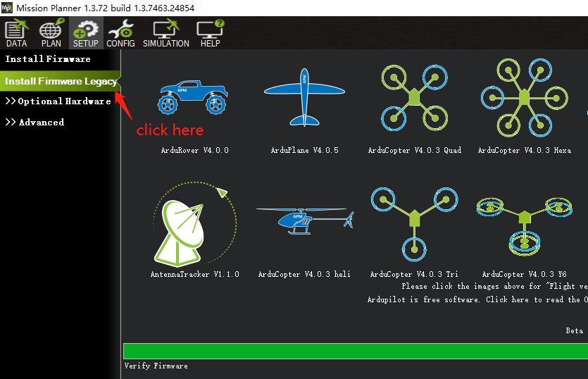Click the Beta firmwares link
Image resolution: width=588 pixels, height=379 pixels.
point(575,330)
